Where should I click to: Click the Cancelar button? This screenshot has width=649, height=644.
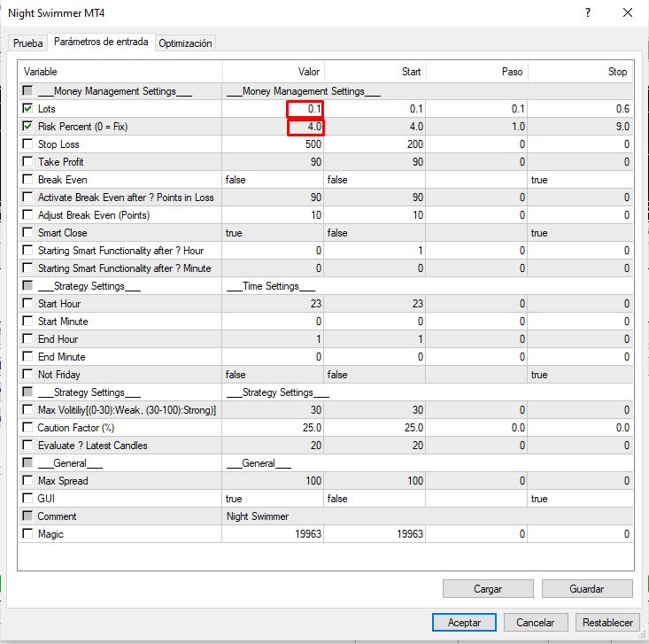pos(536,623)
